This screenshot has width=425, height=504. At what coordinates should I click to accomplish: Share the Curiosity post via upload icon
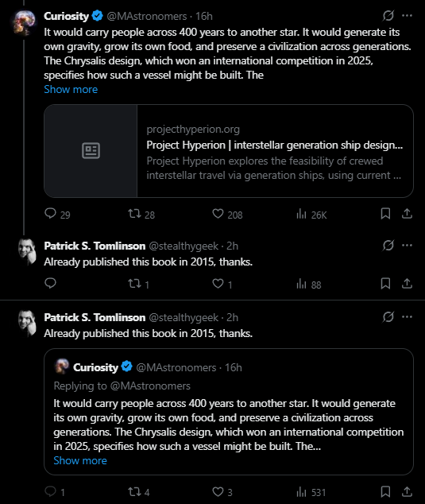407,214
